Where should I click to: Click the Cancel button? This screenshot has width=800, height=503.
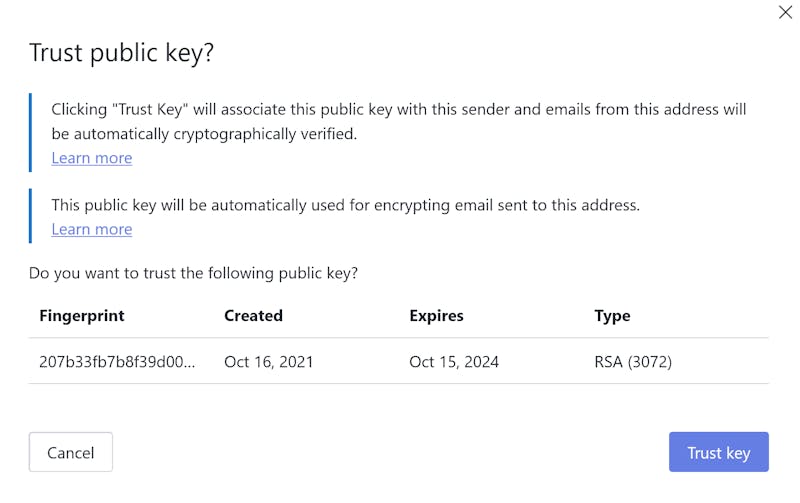(x=71, y=452)
